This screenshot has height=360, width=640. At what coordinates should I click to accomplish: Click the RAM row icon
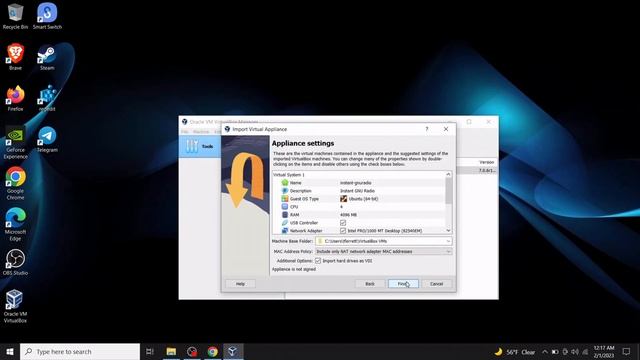(x=285, y=215)
